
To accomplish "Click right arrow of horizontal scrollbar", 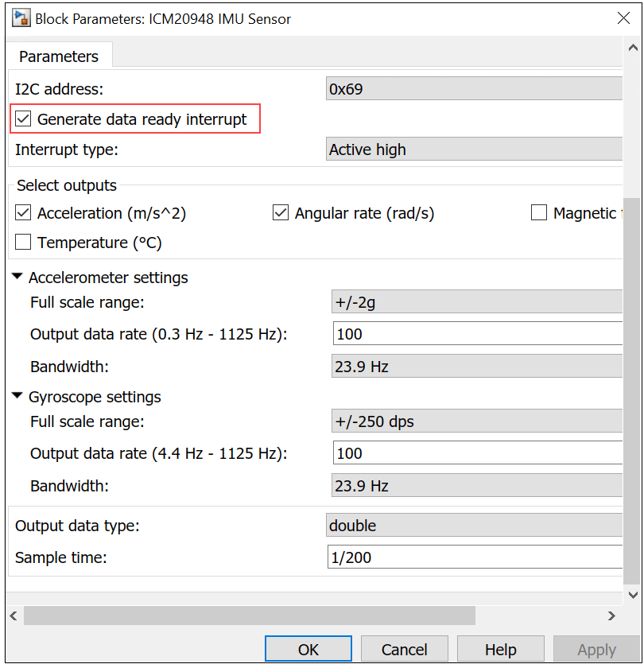I will [x=611, y=615].
